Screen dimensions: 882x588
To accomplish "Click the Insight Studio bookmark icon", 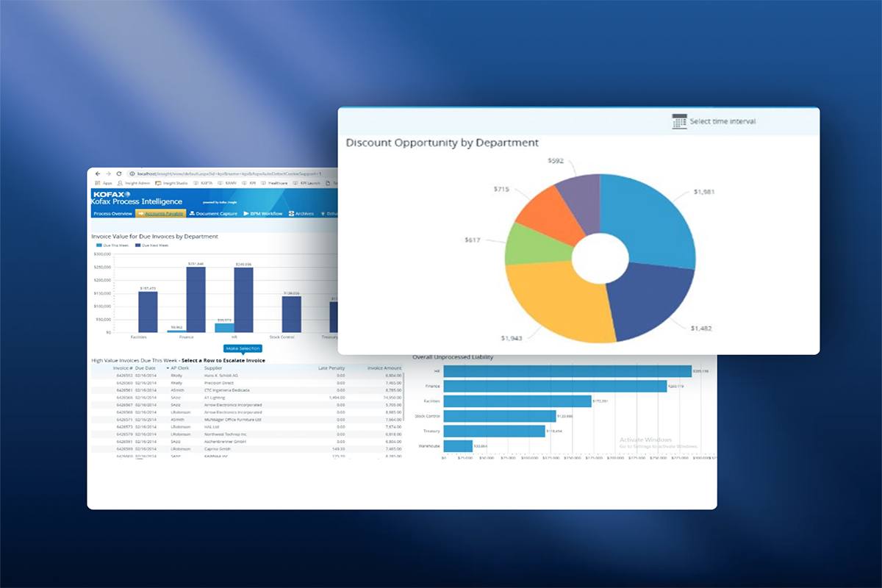I will (158, 183).
